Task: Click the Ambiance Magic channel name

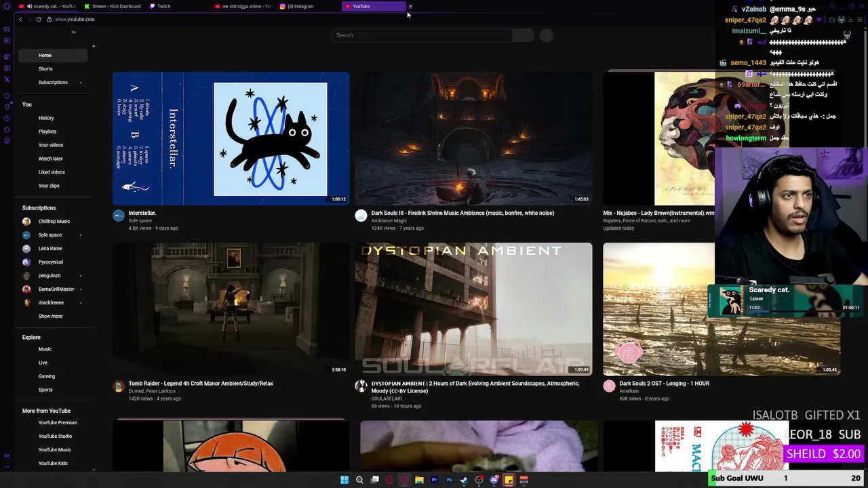Action: [389, 221]
